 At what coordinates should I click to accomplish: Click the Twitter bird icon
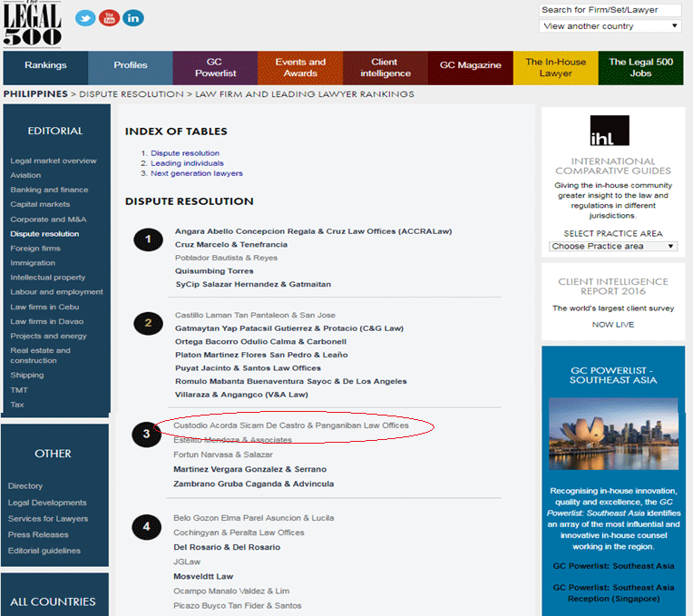(x=85, y=18)
